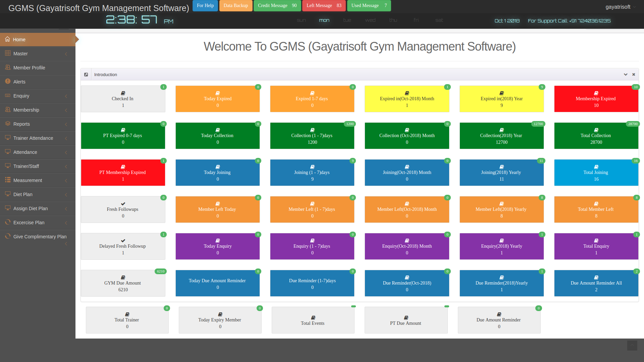The width and height of the screenshot is (644, 362).
Task: Open the Enquiry(2018) Yearly tile
Action: 502,246
